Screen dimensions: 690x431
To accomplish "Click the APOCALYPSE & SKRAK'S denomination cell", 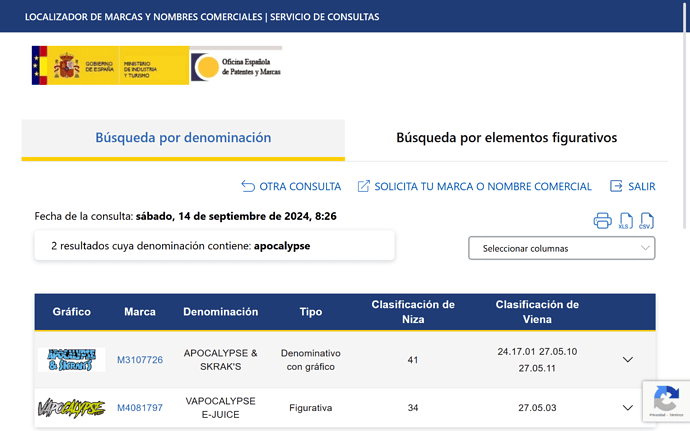I will tap(220, 360).
